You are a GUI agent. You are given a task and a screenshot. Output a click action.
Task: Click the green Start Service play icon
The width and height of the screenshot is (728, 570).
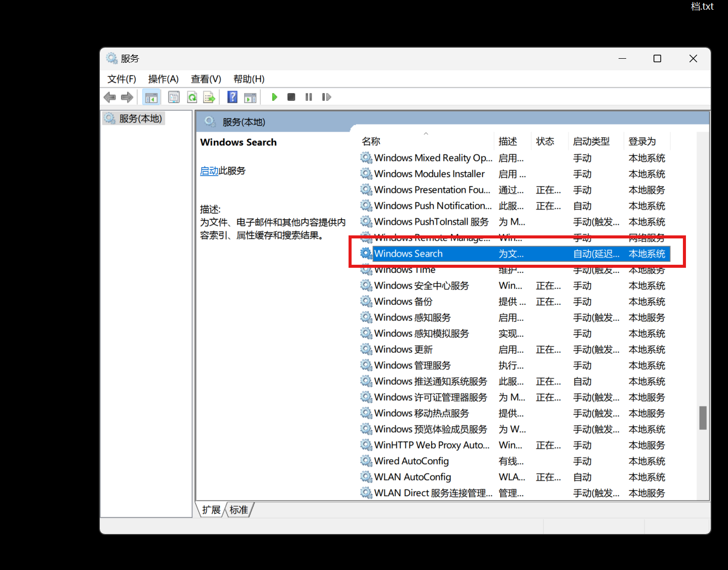tap(274, 97)
